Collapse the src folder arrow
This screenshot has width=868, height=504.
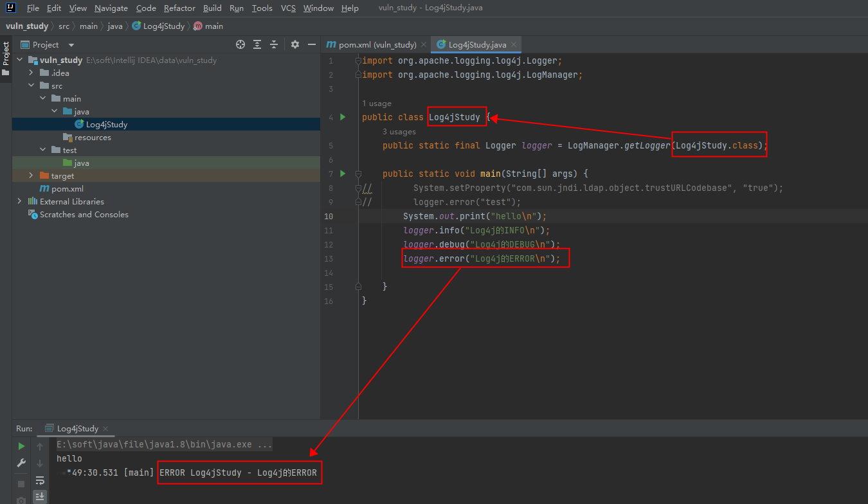point(31,85)
